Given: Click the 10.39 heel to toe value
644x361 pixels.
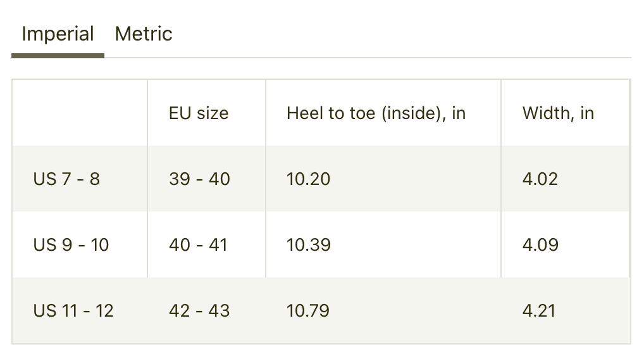Looking at the screenshot, I should [x=308, y=245].
